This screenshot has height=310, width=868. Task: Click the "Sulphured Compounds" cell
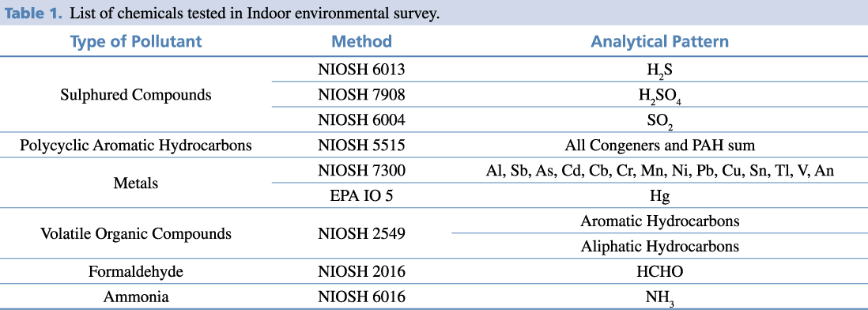tap(136, 95)
